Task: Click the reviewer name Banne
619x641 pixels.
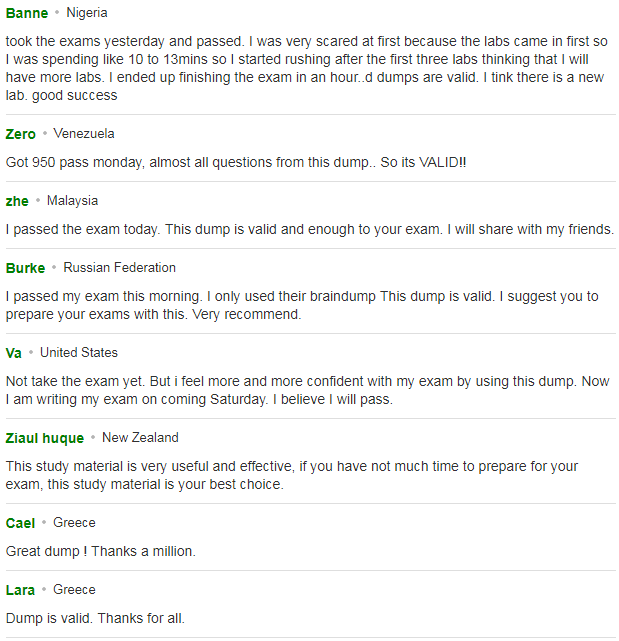Action: [27, 13]
